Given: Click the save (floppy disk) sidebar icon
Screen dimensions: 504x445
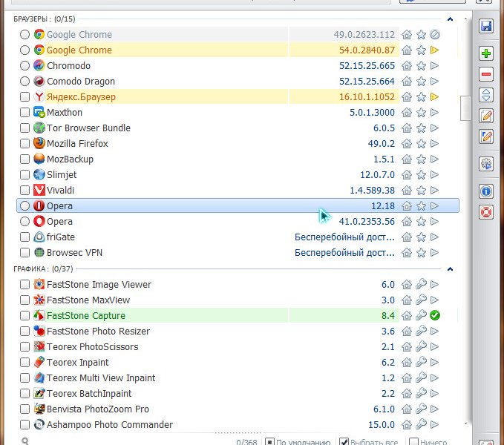Looking at the screenshot, I should [486, 26].
